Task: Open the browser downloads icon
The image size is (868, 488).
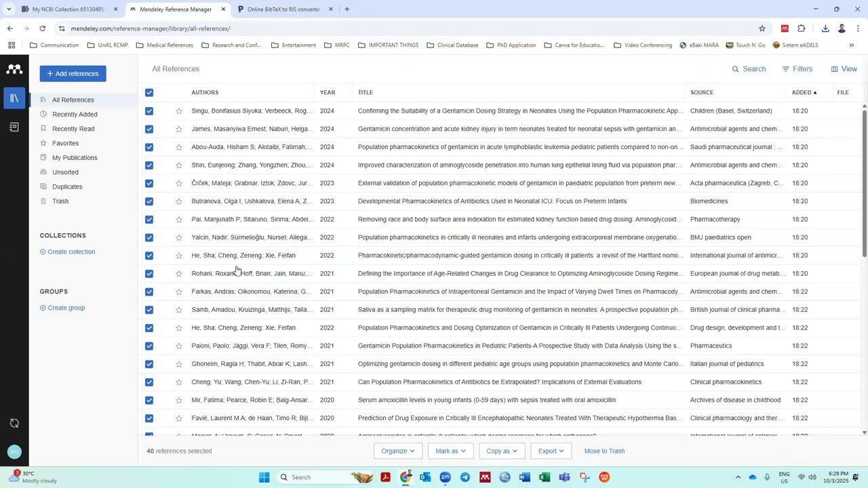Action: pos(825,28)
